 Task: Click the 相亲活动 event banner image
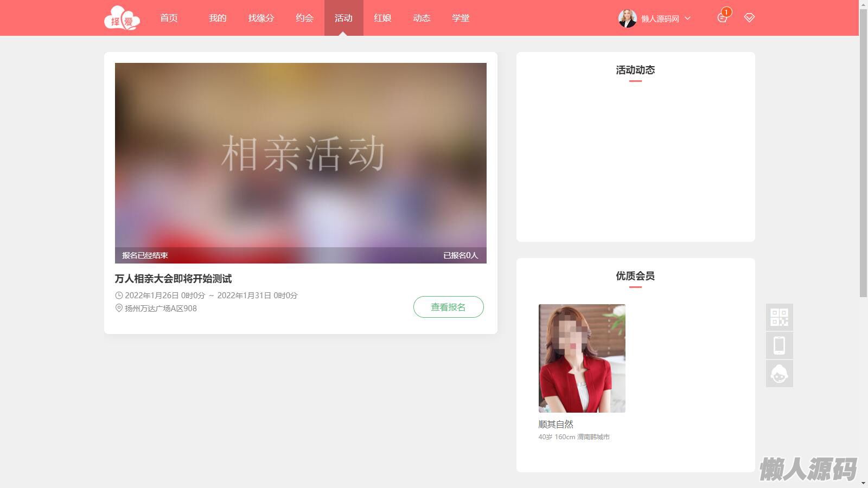301,163
